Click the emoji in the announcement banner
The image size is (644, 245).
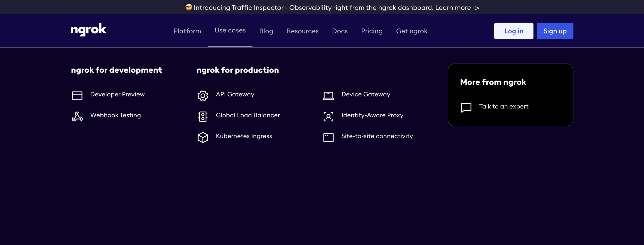[x=189, y=7]
